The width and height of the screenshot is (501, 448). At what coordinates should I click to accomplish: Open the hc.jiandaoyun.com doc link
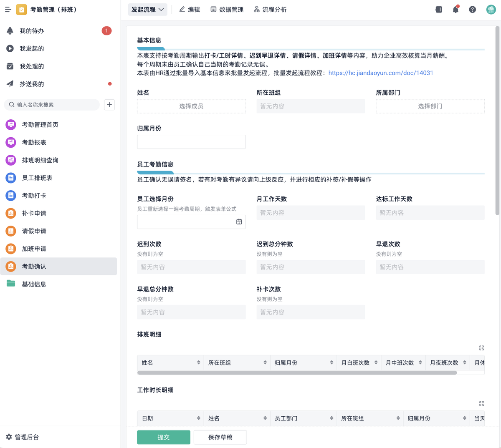[x=380, y=73]
